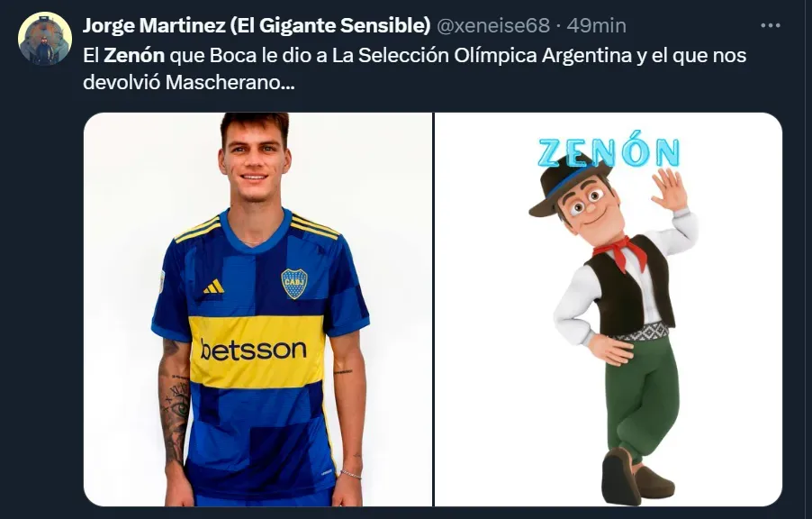The height and width of the screenshot is (519, 812).
Task: Open the three-dot more options menu
Action: pyautogui.click(x=770, y=25)
